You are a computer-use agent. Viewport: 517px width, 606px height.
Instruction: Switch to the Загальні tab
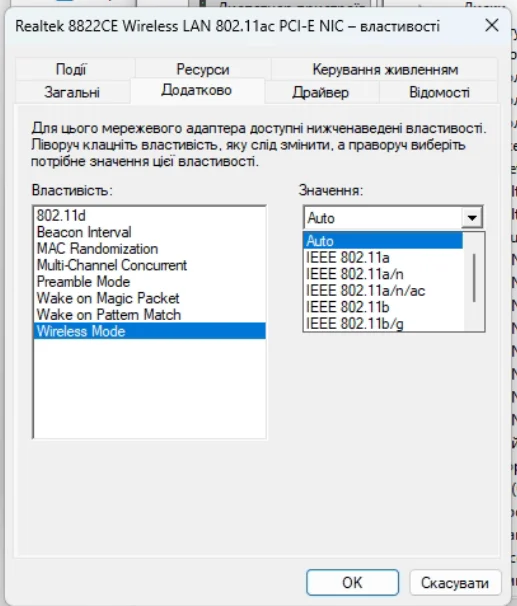[72, 92]
